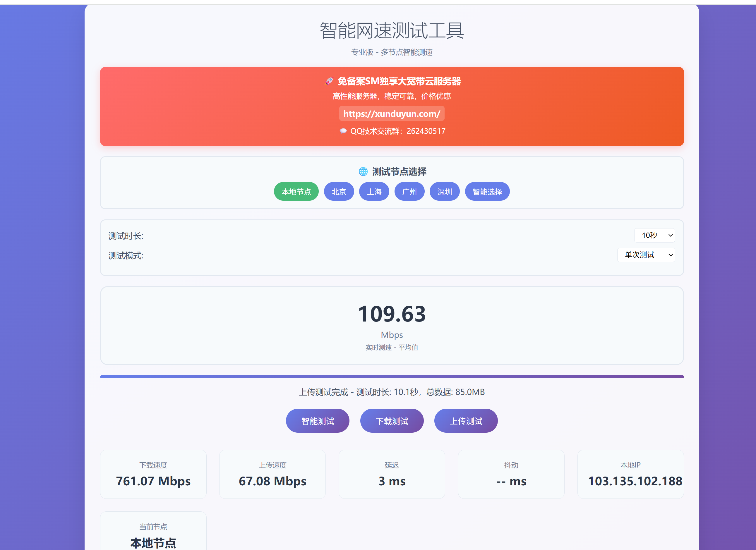Click the 当前节点 current node card

click(x=153, y=533)
